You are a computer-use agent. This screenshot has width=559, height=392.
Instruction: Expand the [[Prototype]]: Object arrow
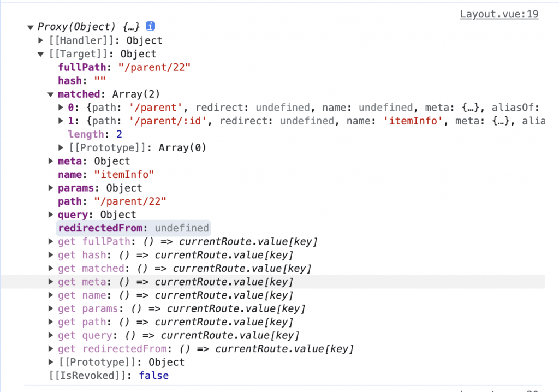[51, 363]
